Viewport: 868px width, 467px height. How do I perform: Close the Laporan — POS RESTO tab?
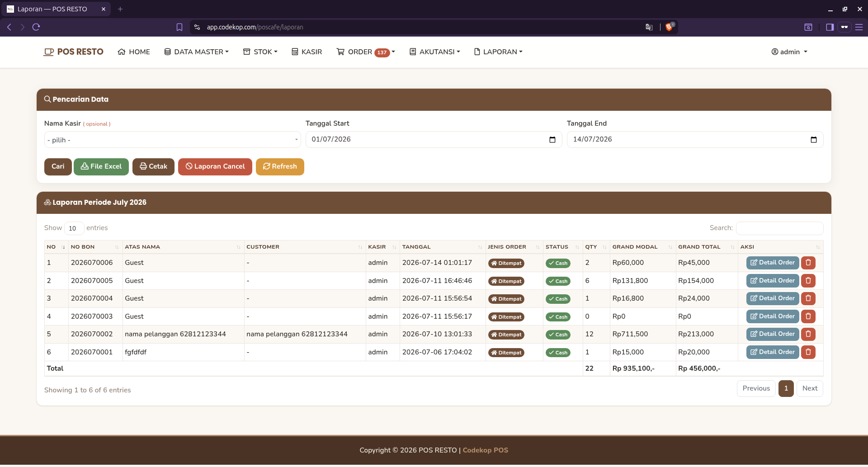click(103, 9)
